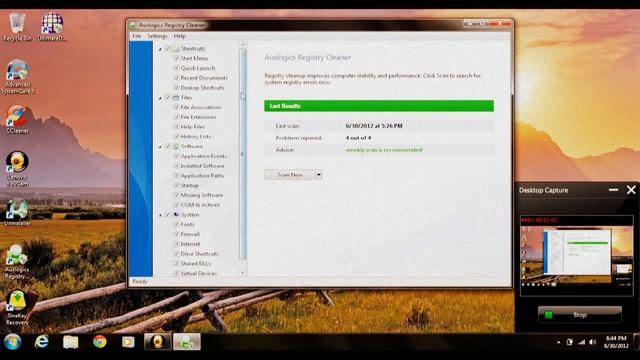Open the media player taskbar icon
This screenshot has height=360, width=640.
(x=128, y=342)
